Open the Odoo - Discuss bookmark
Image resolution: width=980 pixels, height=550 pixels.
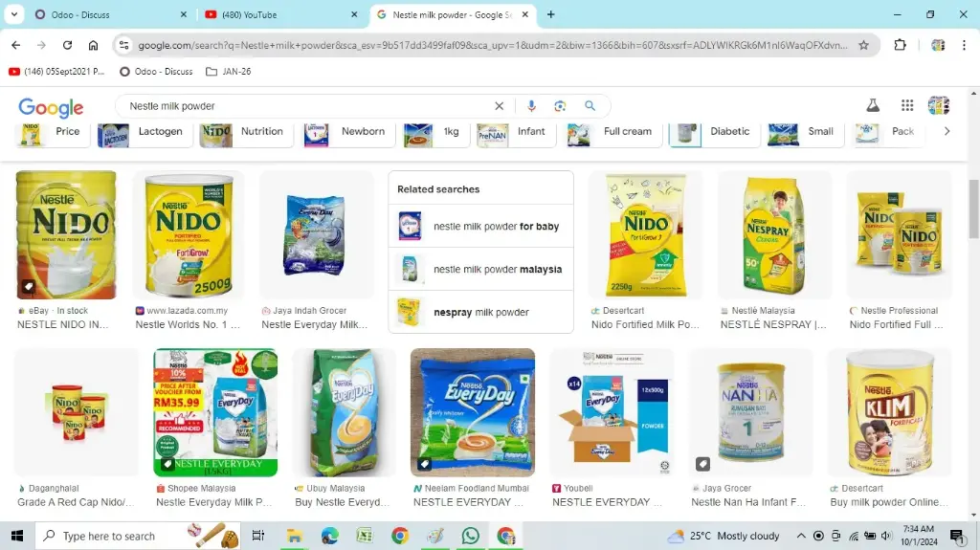pos(156,71)
